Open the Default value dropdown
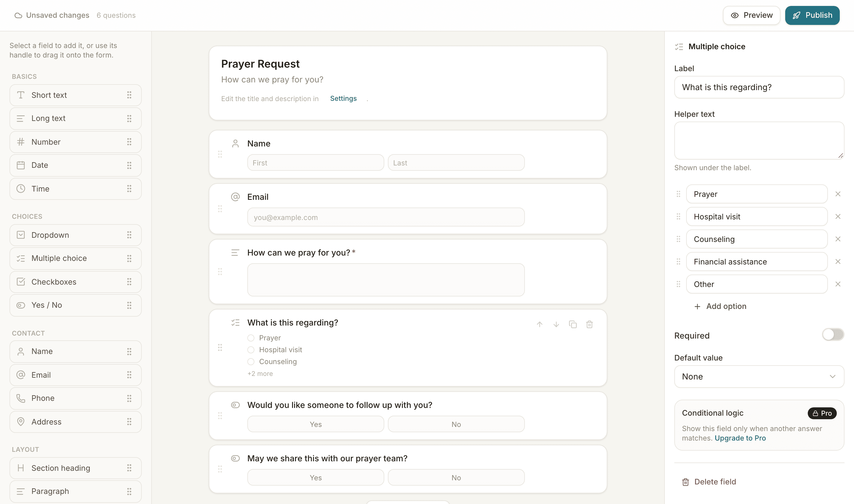This screenshot has width=854, height=504. coord(759,377)
